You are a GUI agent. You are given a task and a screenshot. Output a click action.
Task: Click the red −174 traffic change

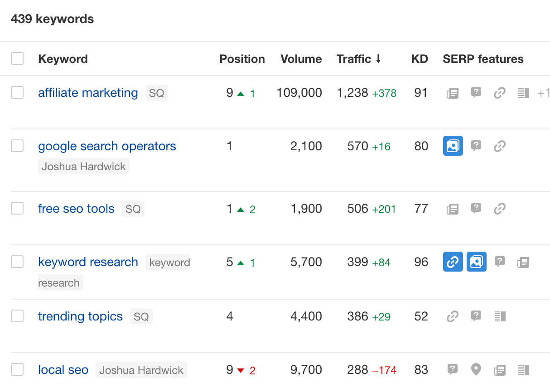[x=384, y=370]
